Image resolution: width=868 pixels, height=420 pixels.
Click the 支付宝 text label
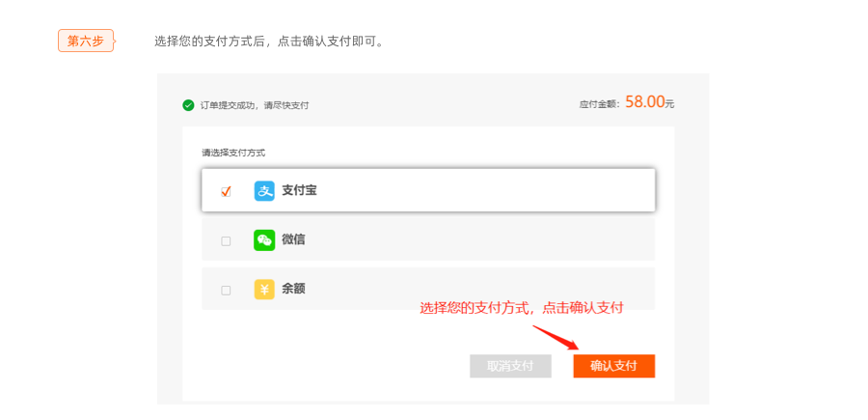coord(300,190)
